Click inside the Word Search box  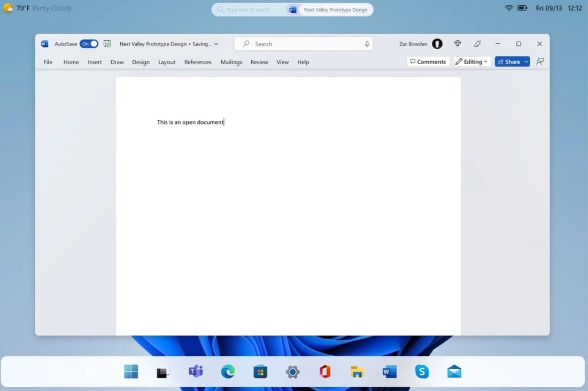(299, 43)
